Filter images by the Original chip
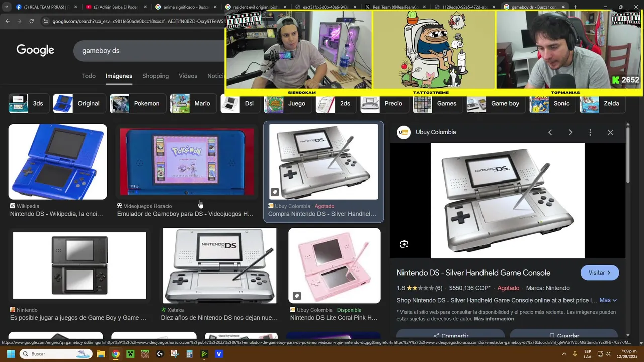The height and width of the screenshot is (362, 644). click(x=79, y=103)
